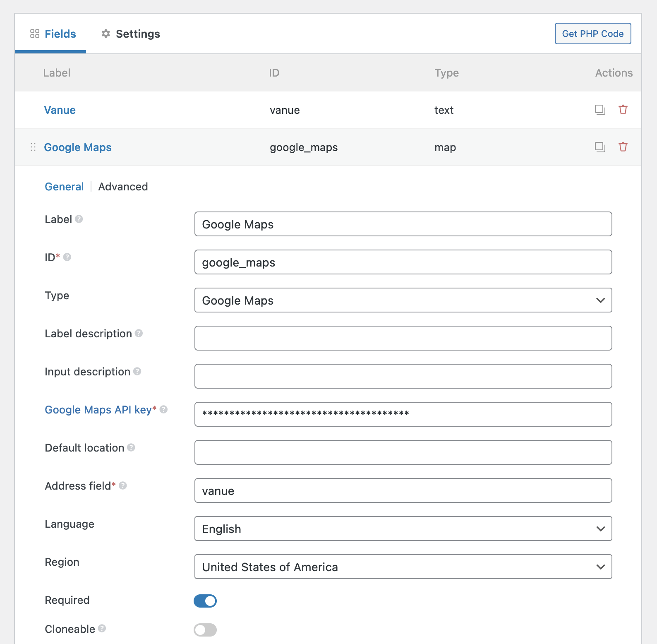Click the drag handle beside Google Maps

[33, 147]
